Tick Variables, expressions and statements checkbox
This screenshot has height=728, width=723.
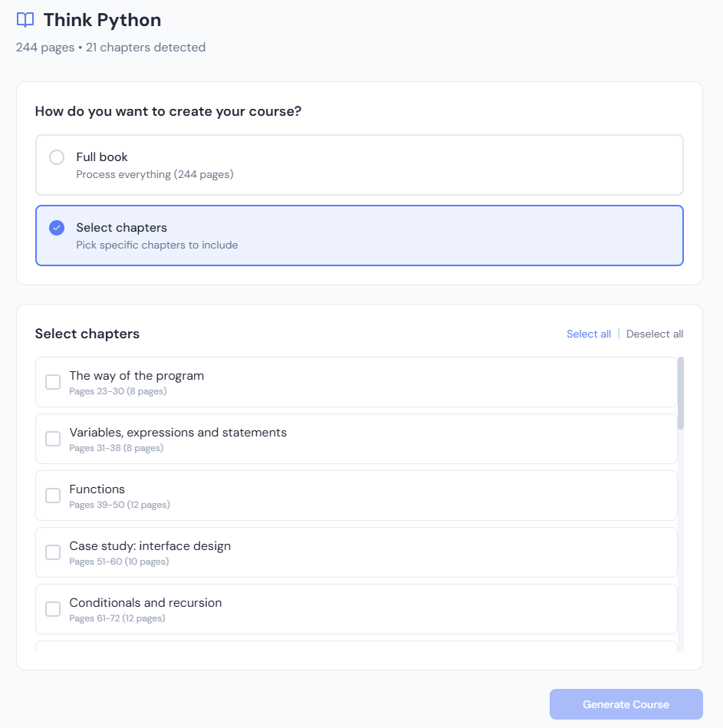click(x=53, y=439)
